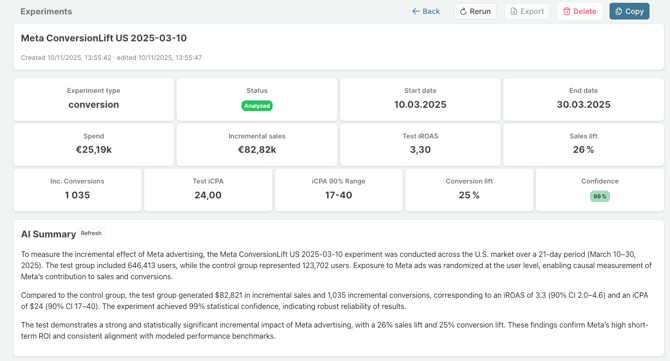Click the Spend value €25,19k
Viewport: 670px width, 361px height.
coord(94,150)
